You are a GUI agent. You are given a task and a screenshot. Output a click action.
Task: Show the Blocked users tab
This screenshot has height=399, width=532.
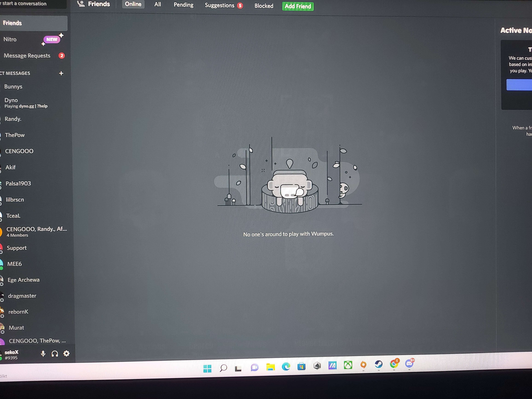click(264, 6)
